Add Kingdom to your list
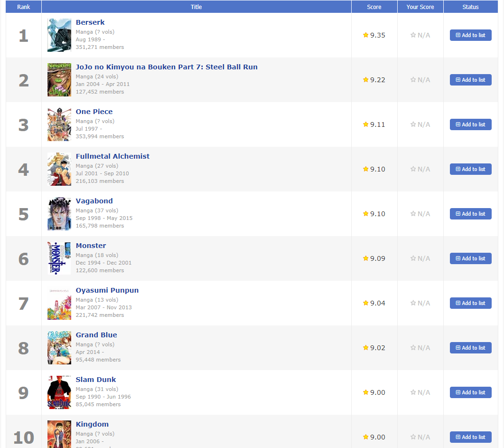The image size is (504, 448). point(471,437)
